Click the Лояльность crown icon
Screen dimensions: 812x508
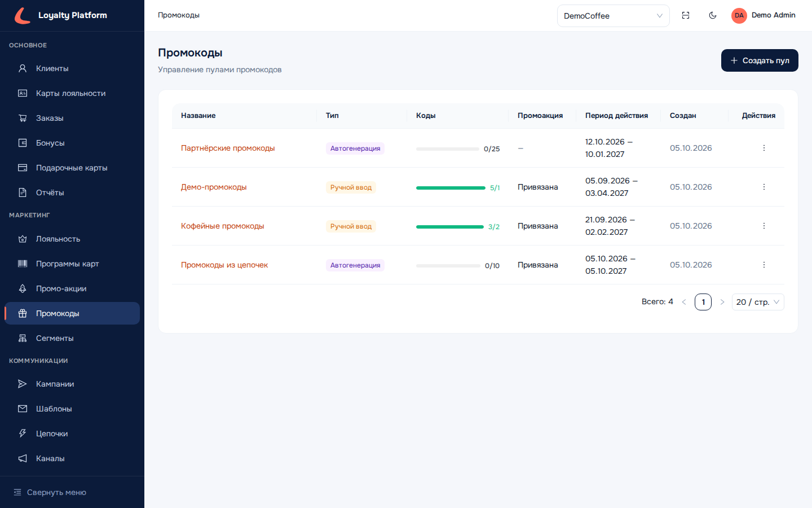[23, 239]
